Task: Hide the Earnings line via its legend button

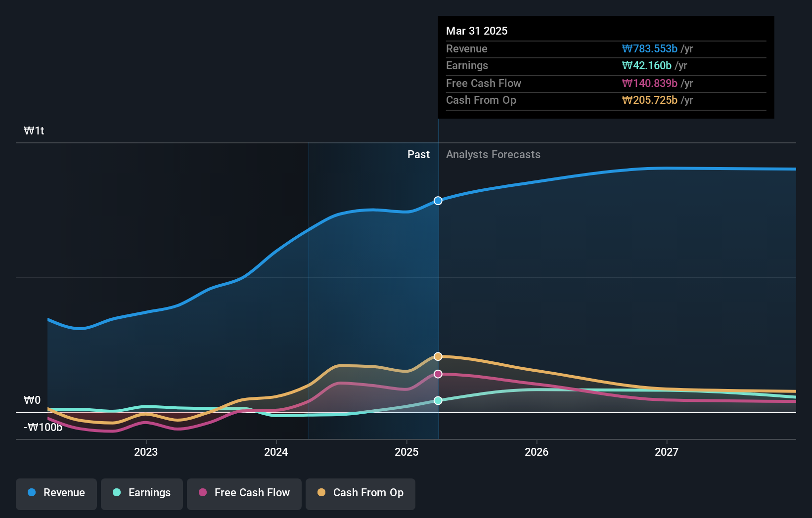Action: pos(142,494)
